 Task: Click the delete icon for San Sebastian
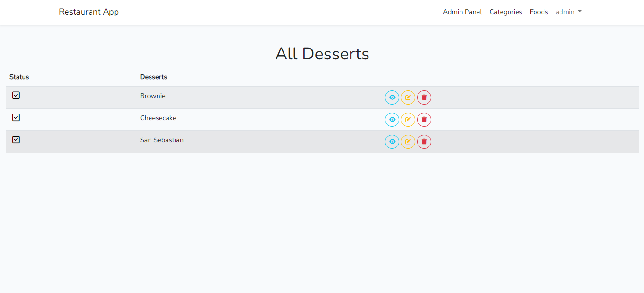click(424, 142)
